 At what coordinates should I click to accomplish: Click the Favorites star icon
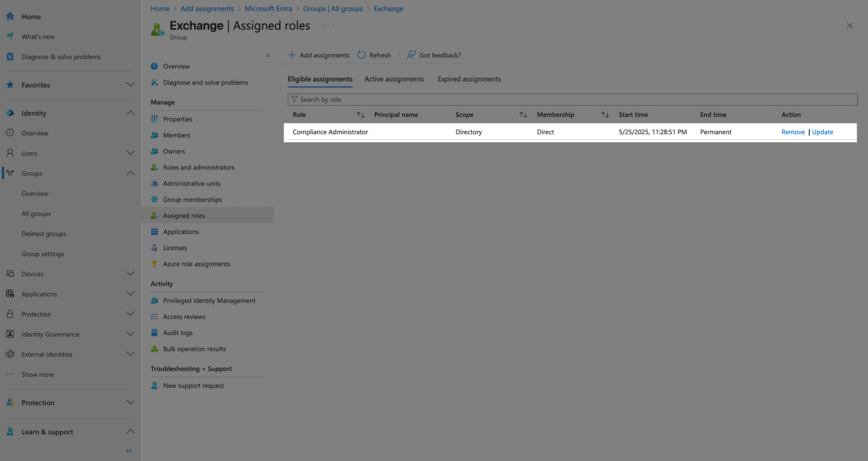pos(10,85)
